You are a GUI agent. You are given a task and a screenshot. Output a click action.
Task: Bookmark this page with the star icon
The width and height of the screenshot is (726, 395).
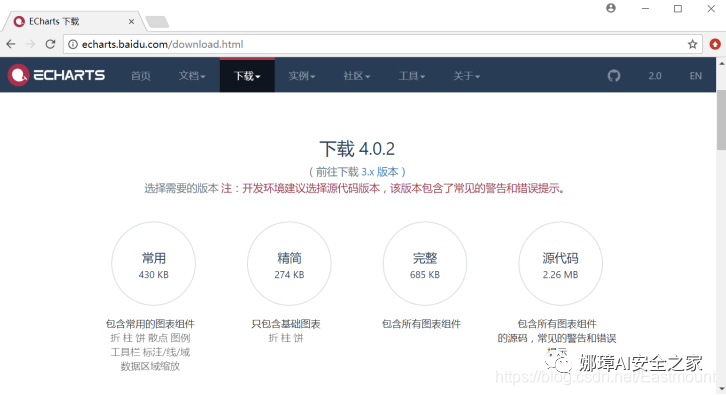click(x=692, y=44)
